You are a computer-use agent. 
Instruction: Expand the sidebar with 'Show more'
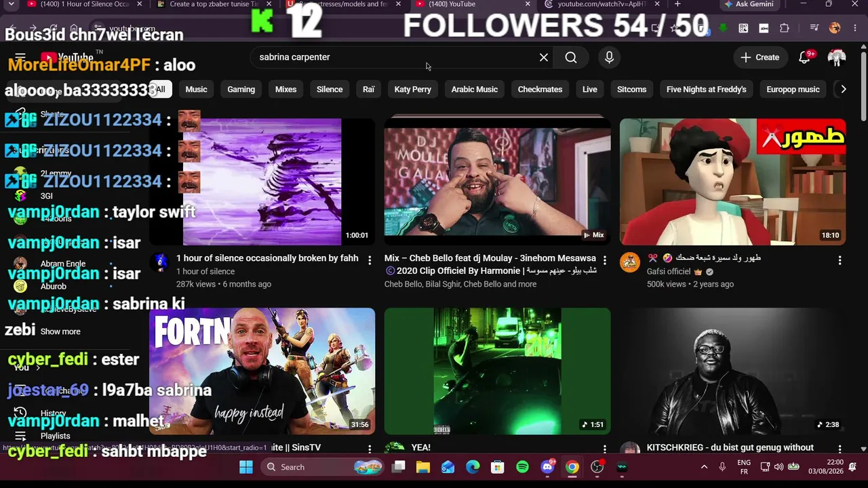tap(60, 331)
